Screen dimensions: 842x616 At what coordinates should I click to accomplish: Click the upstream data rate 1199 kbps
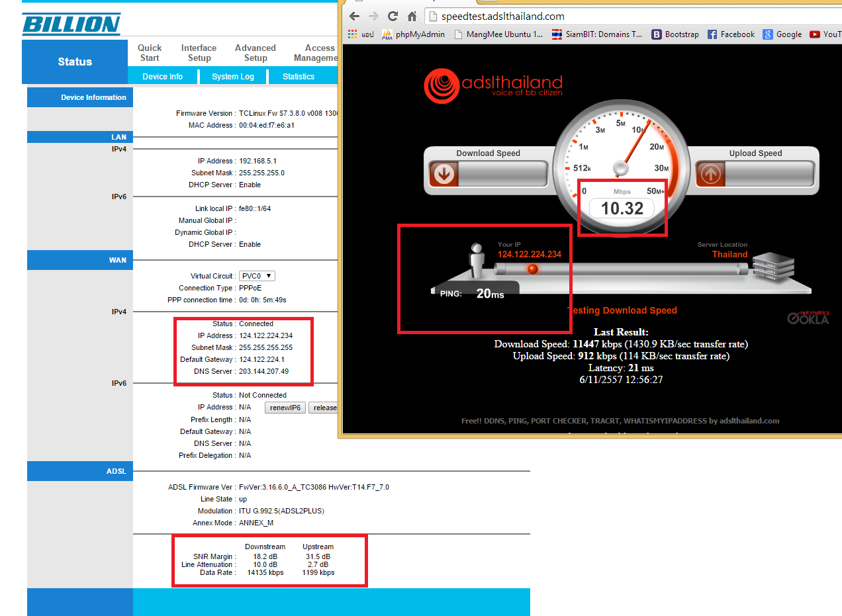[318, 572]
